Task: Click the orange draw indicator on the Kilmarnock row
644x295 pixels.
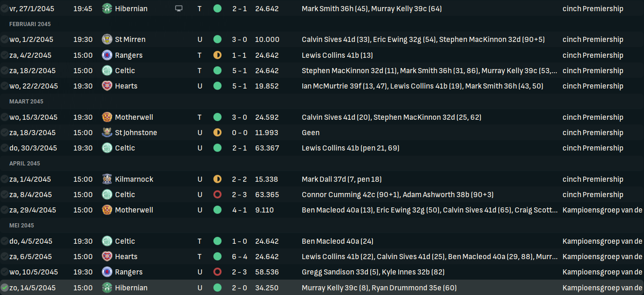Action: click(217, 179)
